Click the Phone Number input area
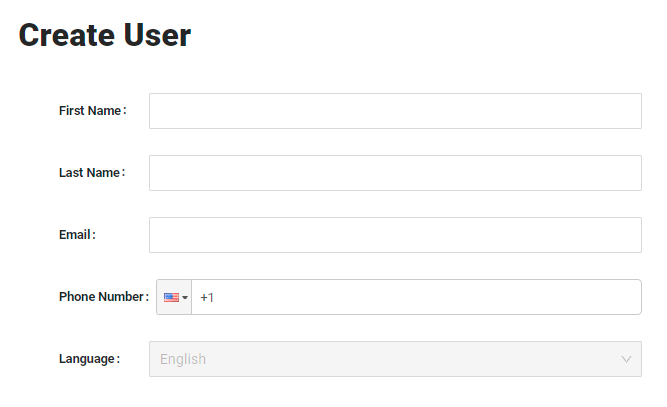The height and width of the screenshot is (407, 667). point(420,297)
